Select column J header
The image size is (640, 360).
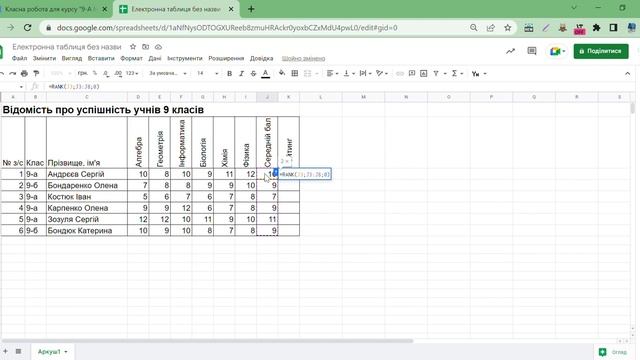tap(267, 97)
